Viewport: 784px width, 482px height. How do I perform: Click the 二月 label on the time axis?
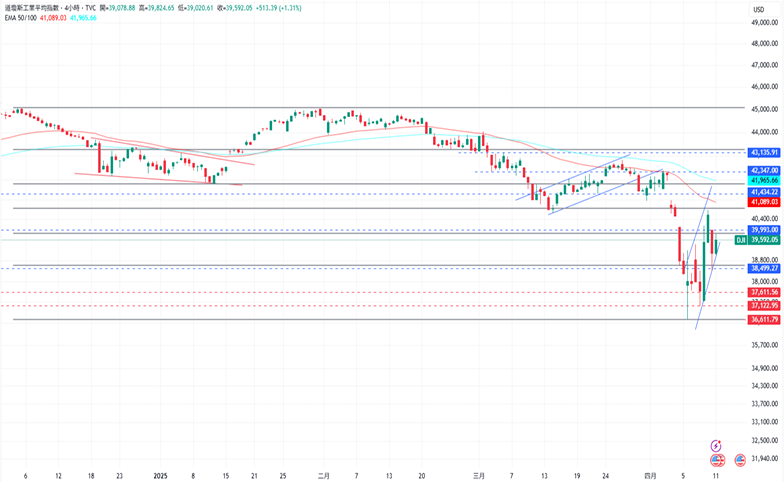(x=324, y=476)
